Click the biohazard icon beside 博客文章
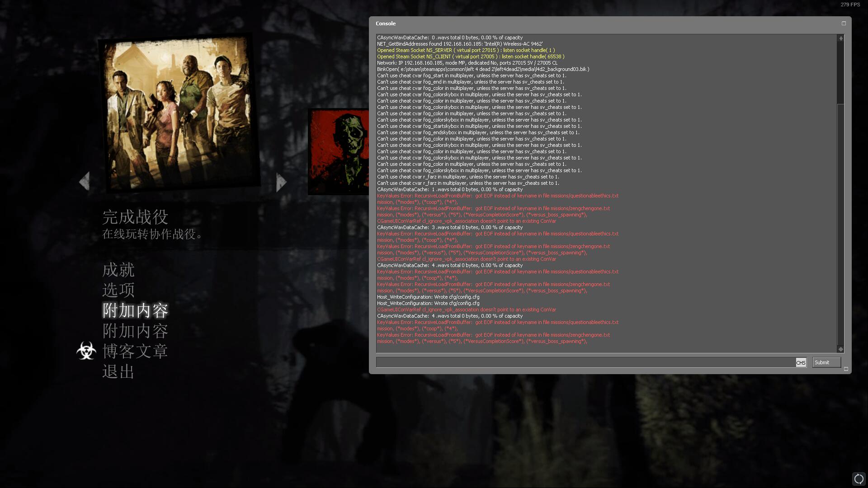The height and width of the screenshot is (488, 868). [86, 351]
